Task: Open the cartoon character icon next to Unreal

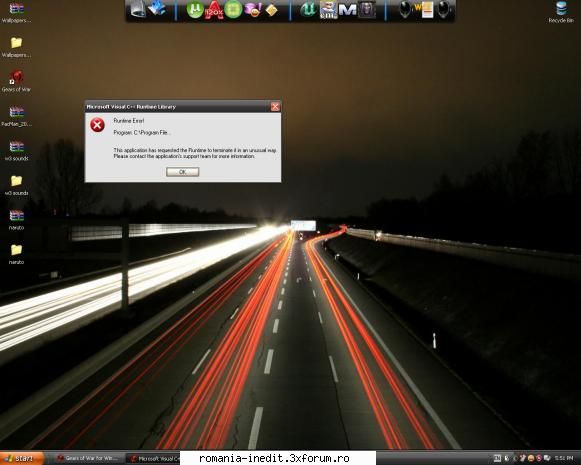Action: tap(328, 10)
